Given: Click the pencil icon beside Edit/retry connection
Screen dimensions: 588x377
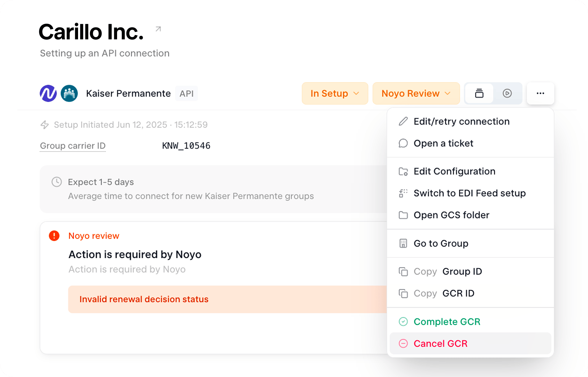Looking at the screenshot, I should [403, 121].
